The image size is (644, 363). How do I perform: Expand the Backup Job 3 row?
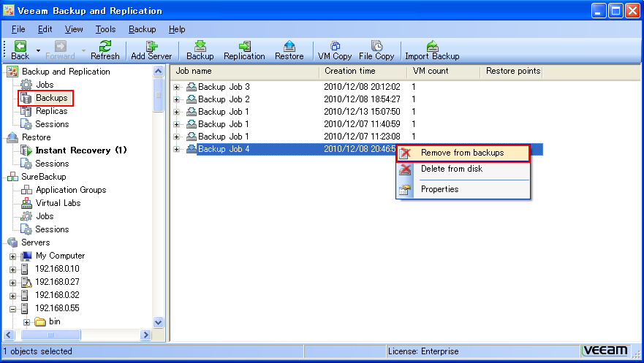pos(177,87)
